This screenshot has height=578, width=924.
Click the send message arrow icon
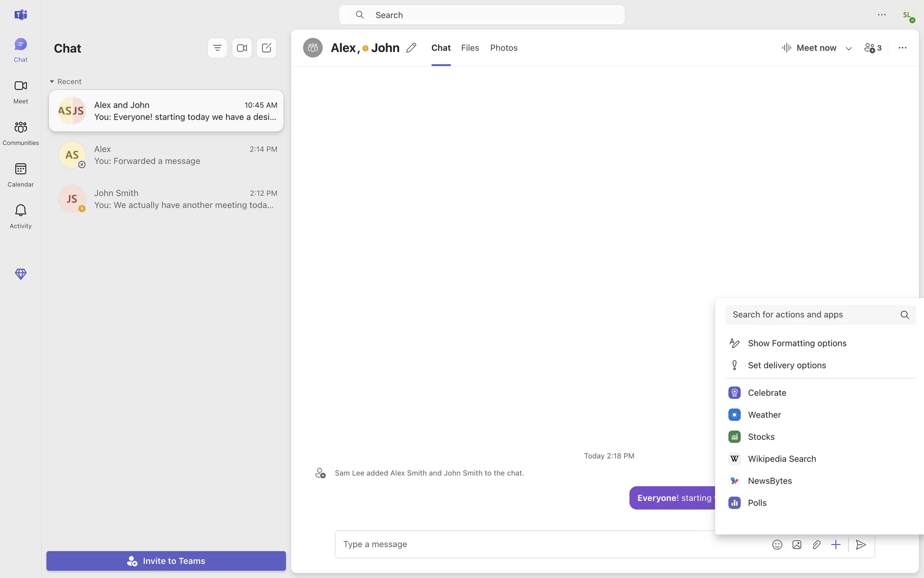coord(861,545)
